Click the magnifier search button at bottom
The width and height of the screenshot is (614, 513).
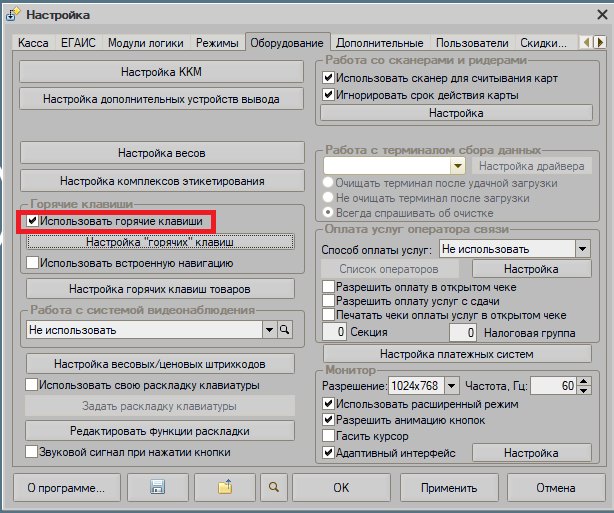[274, 487]
